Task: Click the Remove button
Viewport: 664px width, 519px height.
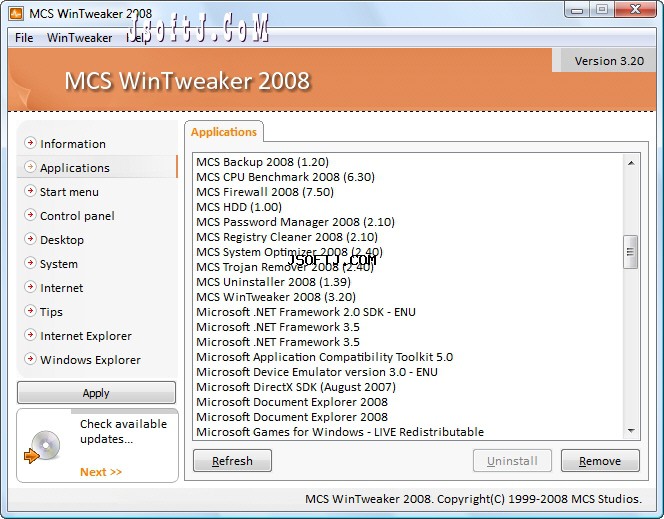Action: (600, 461)
